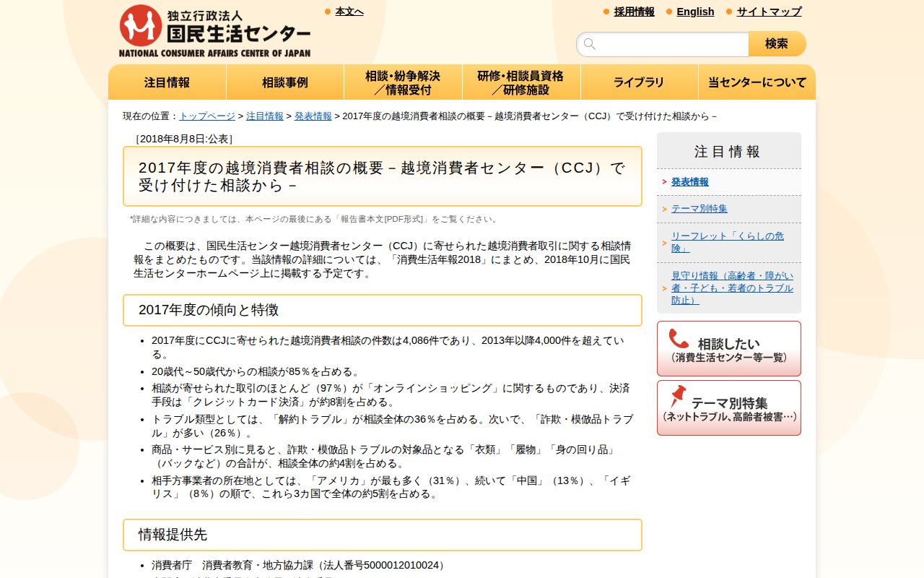
Task: Click the PDF note beginning *詳細な内容につきましては
Action: click(315, 219)
